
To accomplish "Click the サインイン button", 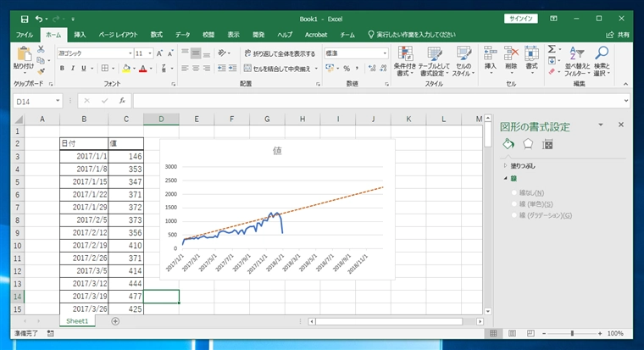I will click(520, 18).
